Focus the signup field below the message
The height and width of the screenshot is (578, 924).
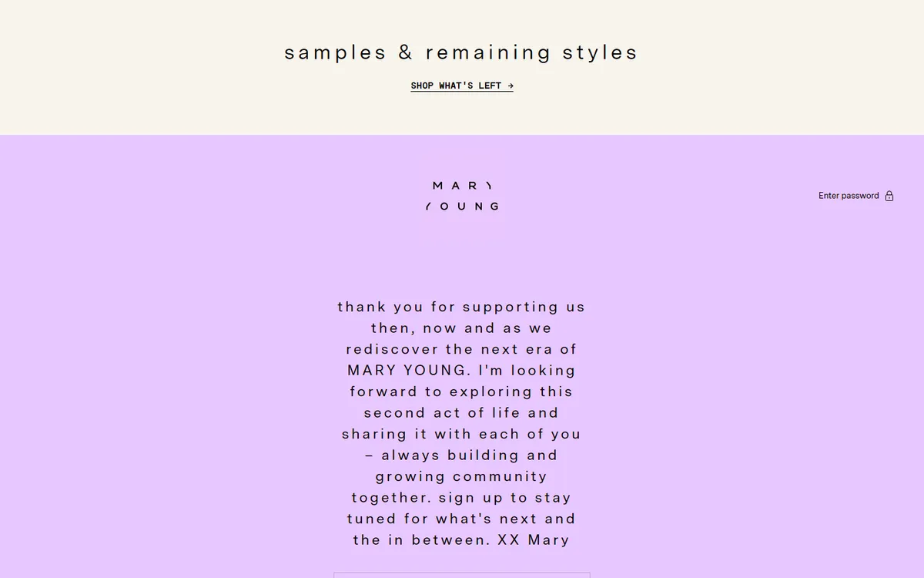pos(461,575)
